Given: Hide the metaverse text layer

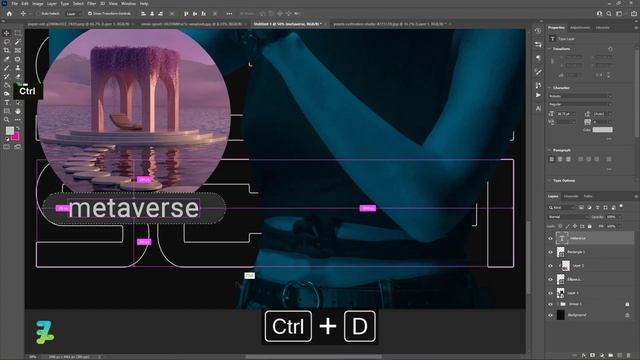Looking at the screenshot, I should click(550, 238).
